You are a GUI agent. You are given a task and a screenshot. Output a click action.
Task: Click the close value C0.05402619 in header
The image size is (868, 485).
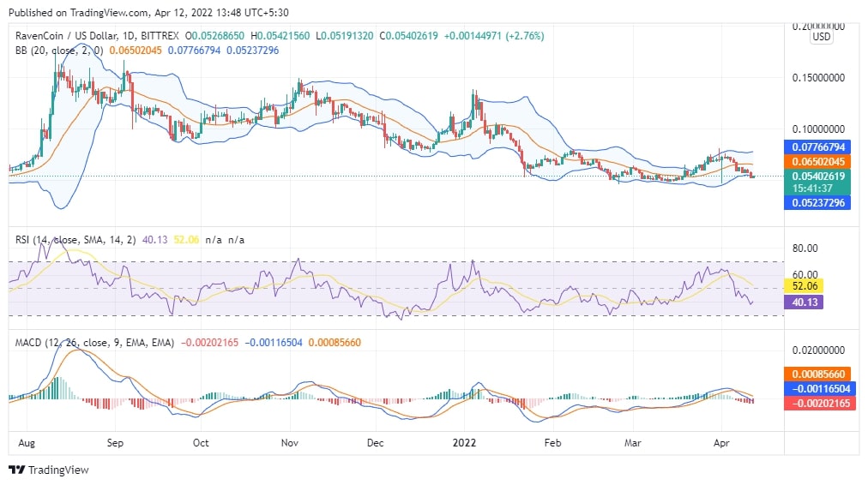pyautogui.click(x=408, y=36)
